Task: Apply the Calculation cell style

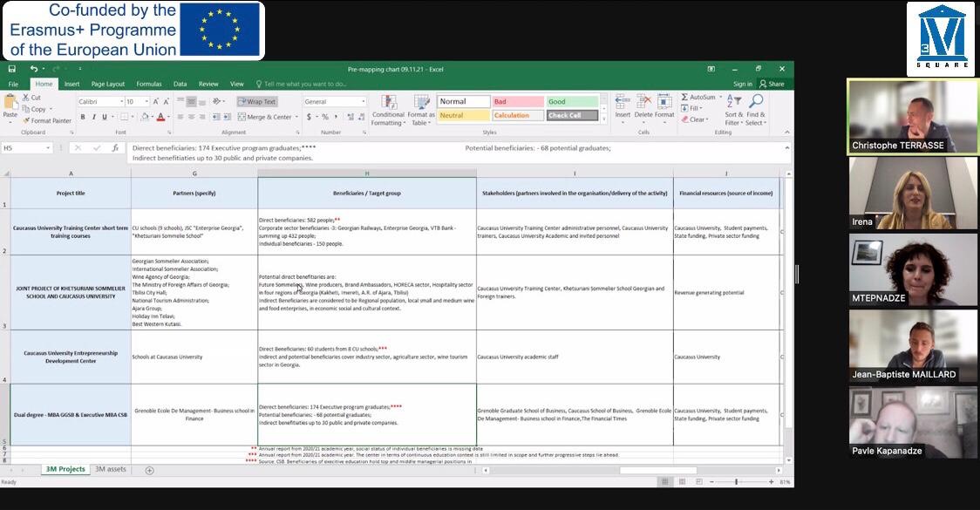Action: coord(518,115)
